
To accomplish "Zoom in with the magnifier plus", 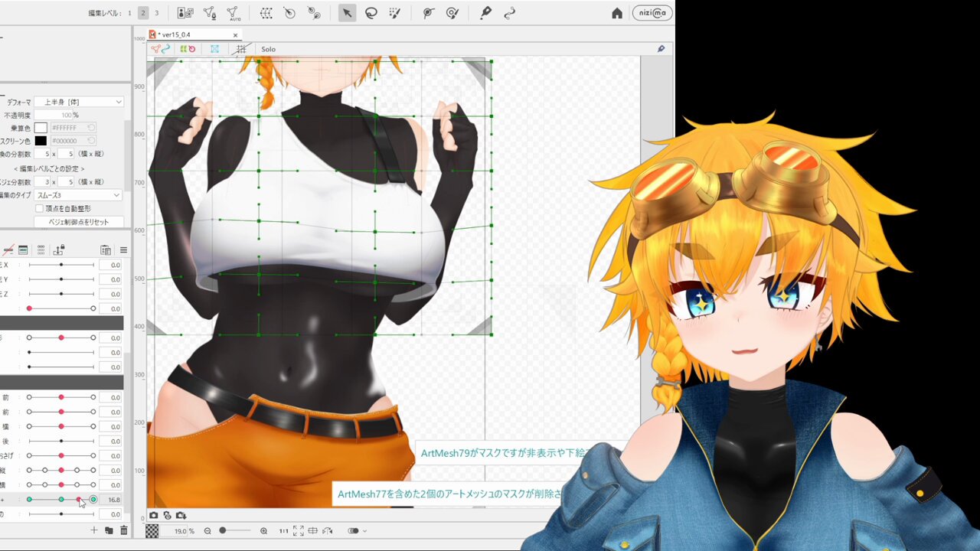I will [263, 531].
